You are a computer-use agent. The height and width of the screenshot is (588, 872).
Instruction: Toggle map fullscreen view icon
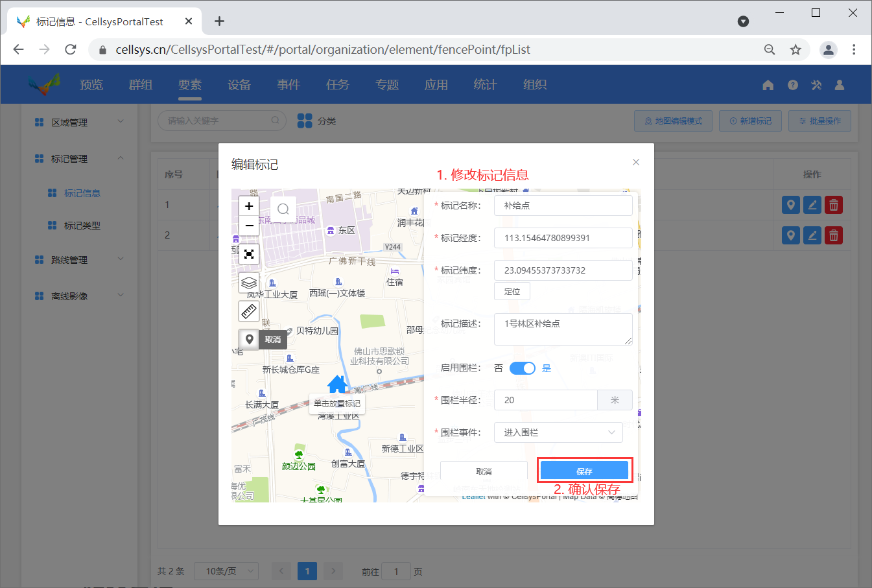point(249,254)
